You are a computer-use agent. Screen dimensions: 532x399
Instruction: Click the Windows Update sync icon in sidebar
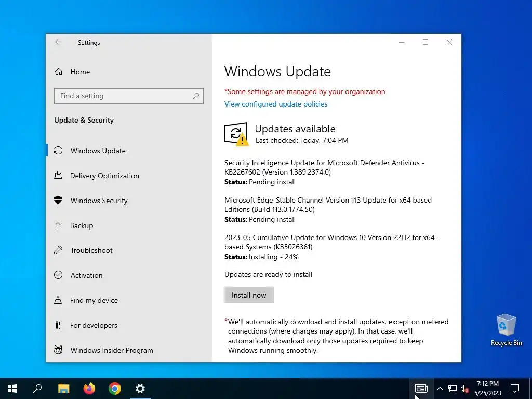pos(58,150)
